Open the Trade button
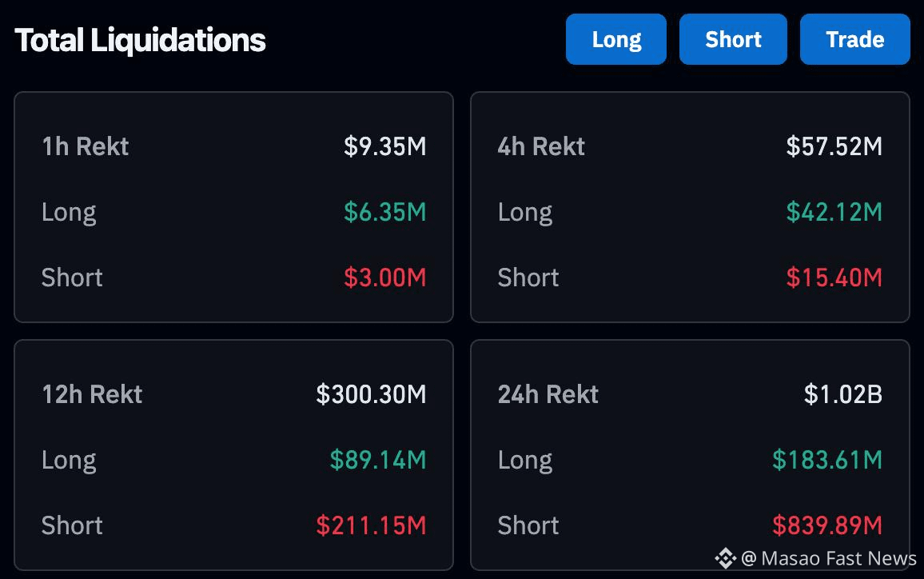Viewport: 924px width, 579px height. [855, 39]
